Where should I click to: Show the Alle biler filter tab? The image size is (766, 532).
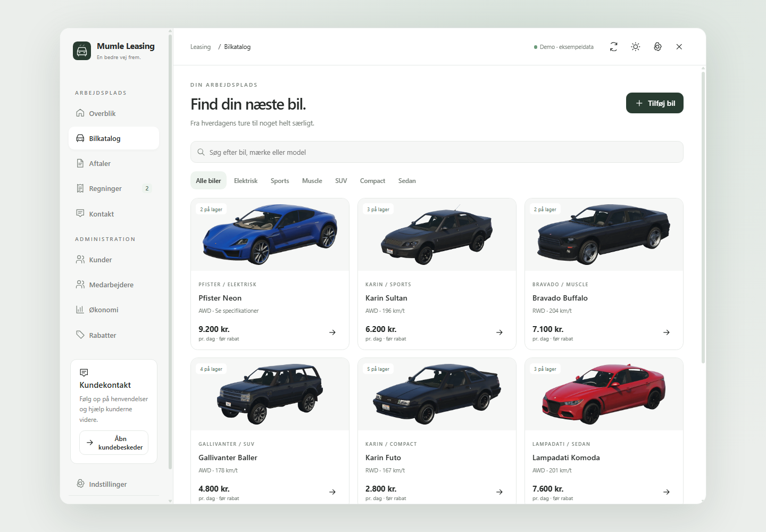tap(209, 181)
